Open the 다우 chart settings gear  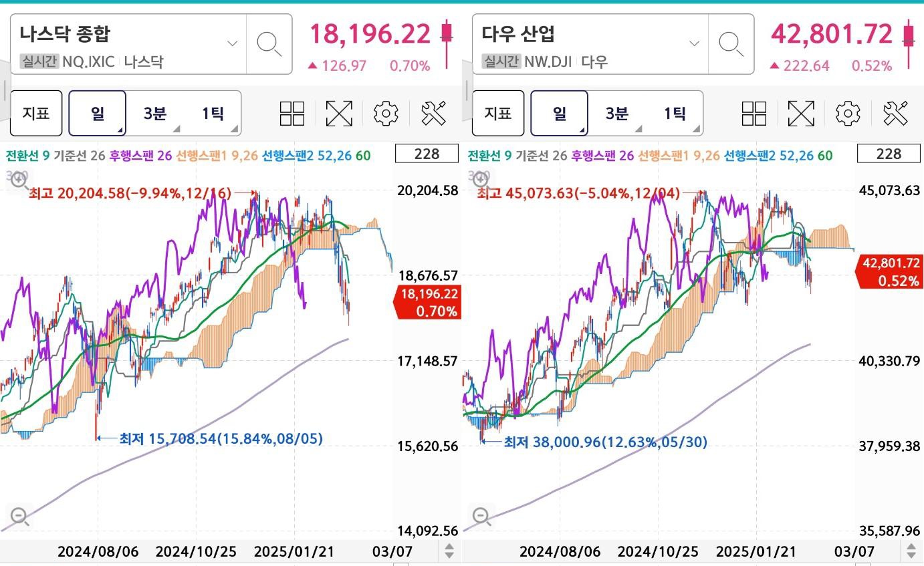coord(848,114)
